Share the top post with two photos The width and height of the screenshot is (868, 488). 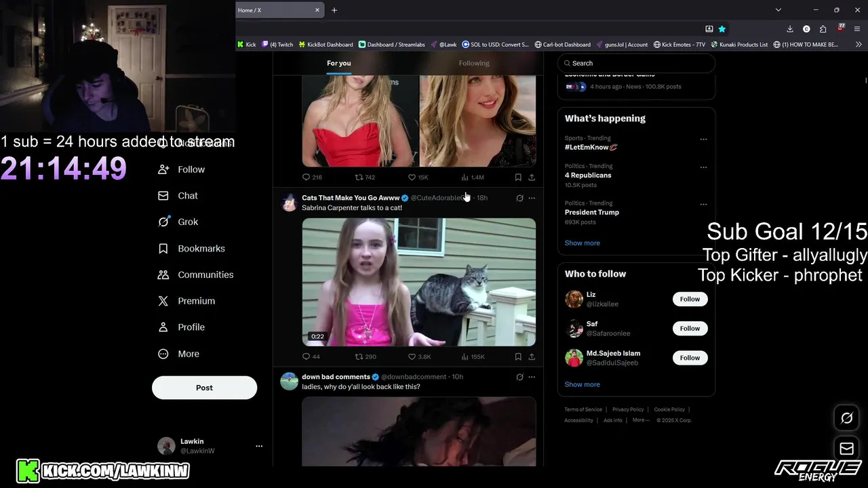click(x=532, y=178)
